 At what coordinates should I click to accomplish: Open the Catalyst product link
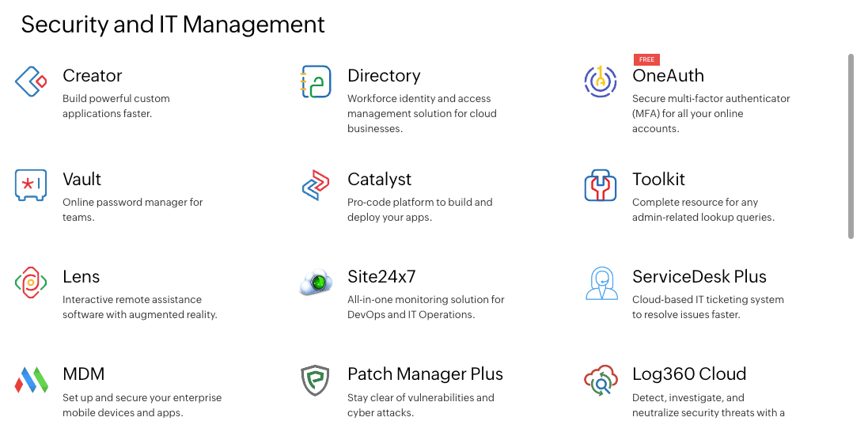click(379, 179)
